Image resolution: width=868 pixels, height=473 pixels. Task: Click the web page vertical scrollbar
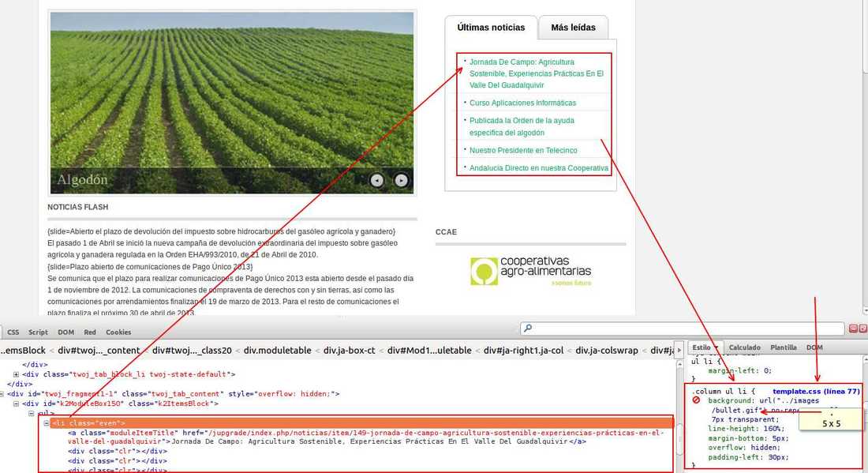(865, 158)
